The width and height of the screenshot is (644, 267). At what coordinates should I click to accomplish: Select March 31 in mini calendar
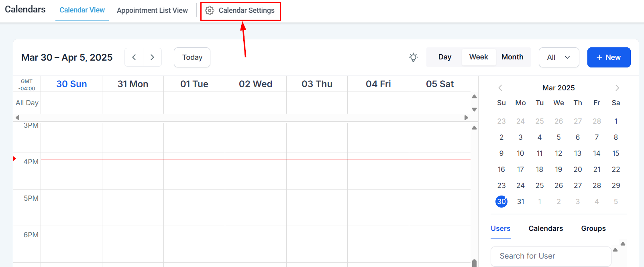tap(520, 202)
